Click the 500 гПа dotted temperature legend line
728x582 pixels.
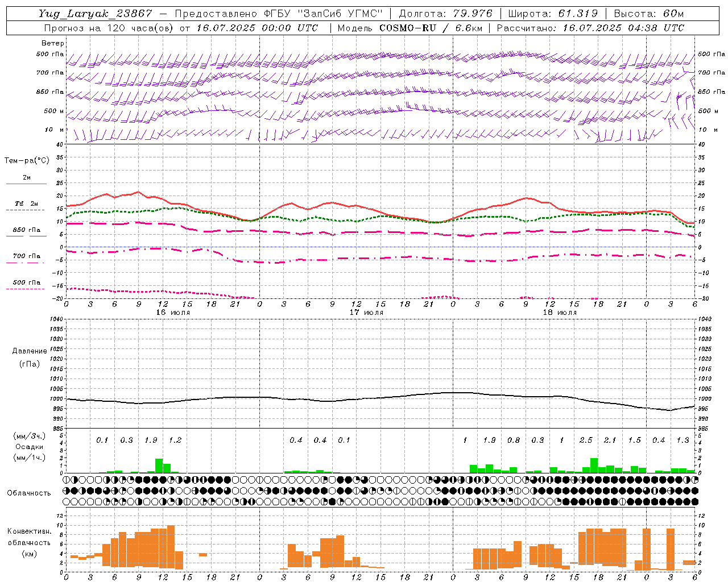point(25,289)
